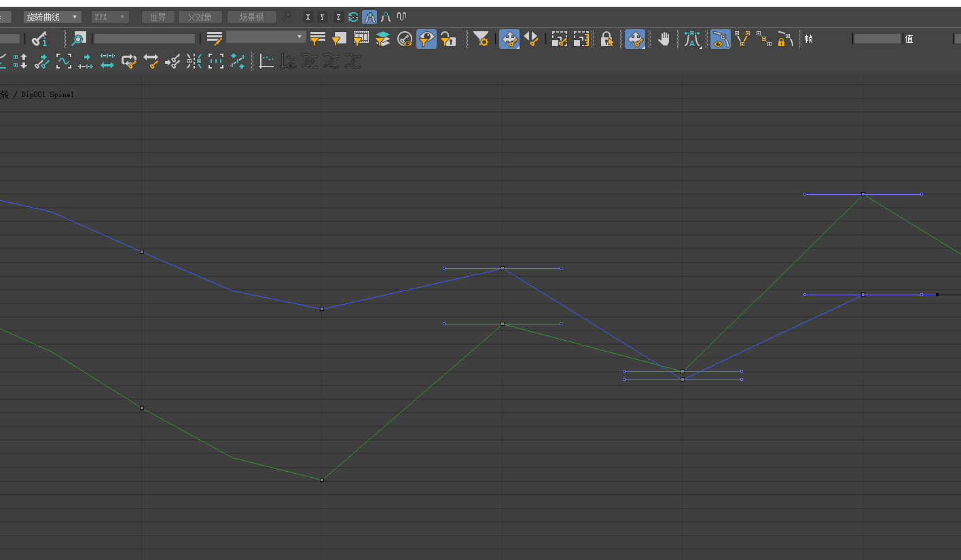Click the left tangent handle of topmost key
Screen dimensions: 961x560
point(805,194)
